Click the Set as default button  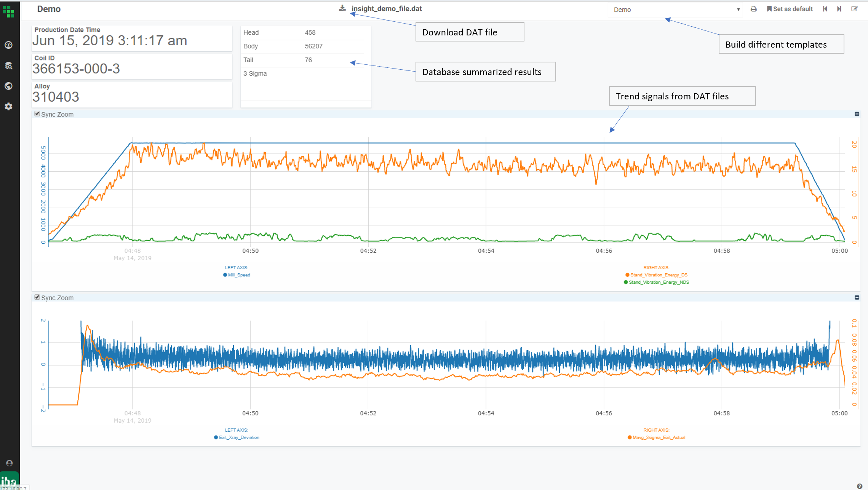click(x=790, y=8)
